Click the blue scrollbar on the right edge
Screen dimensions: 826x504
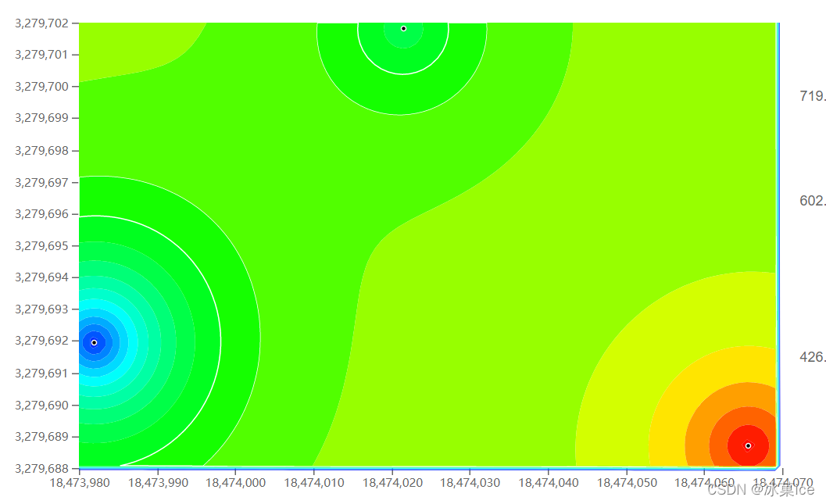[x=779, y=234]
